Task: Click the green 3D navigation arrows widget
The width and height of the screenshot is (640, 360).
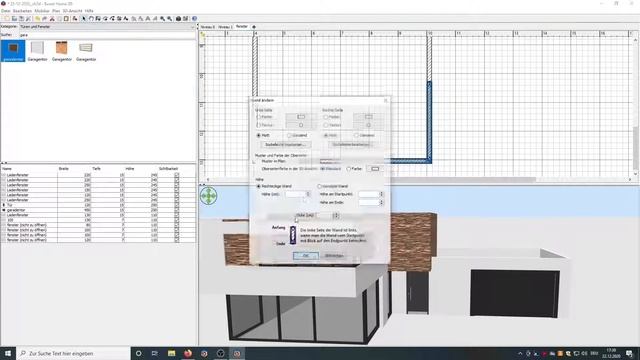Action: 209,196
